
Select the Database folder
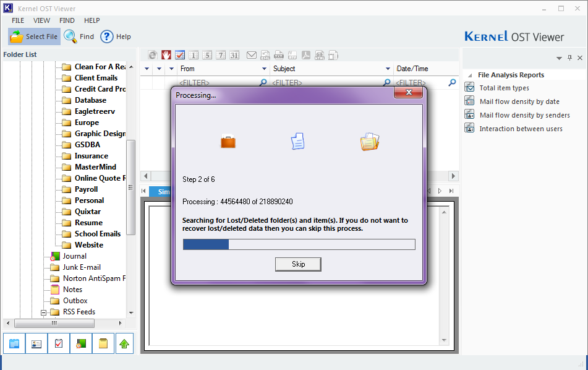[90, 100]
